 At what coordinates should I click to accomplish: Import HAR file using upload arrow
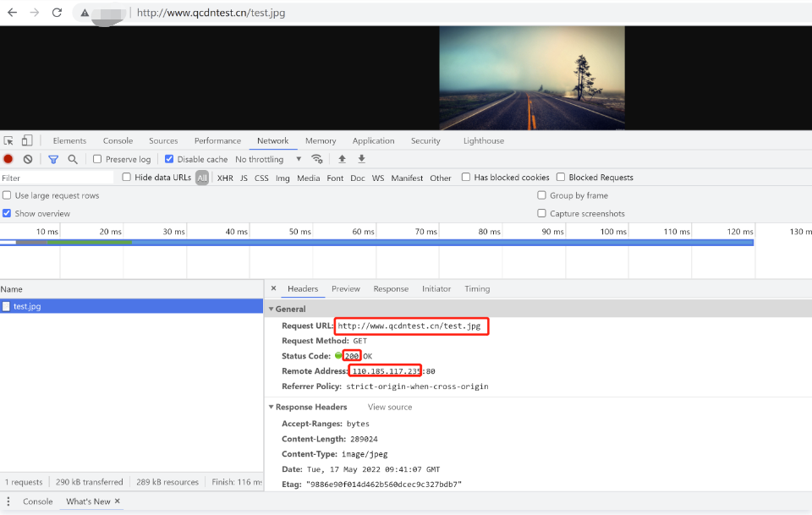tap(342, 159)
